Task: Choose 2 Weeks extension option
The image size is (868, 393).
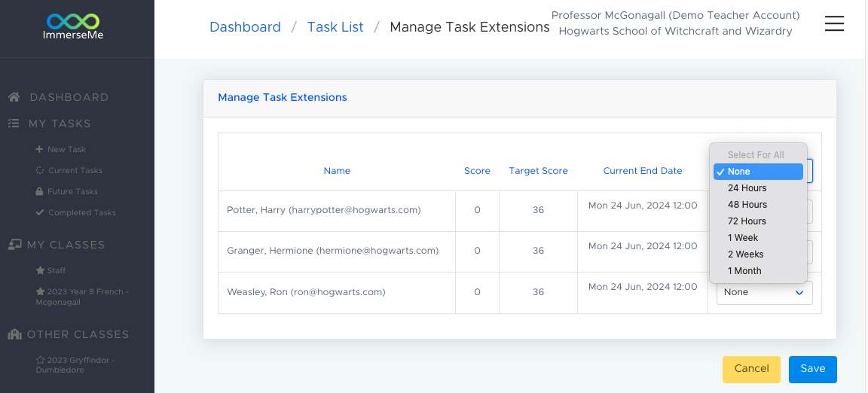Action: point(759,254)
